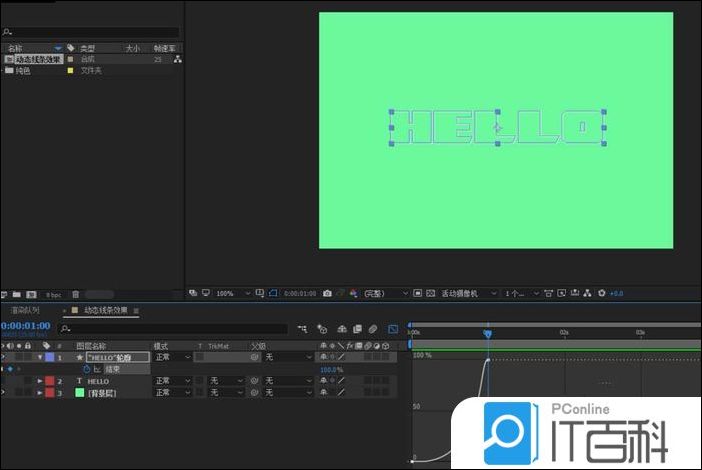702x470 pixels.
Task: Click interpret footage icon in project panel footer
Action: (x=4, y=295)
